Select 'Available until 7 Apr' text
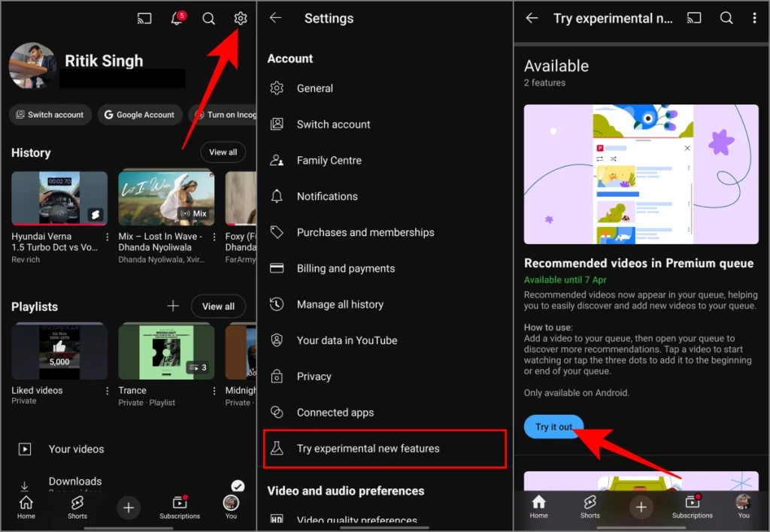The image size is (770, 532). pyautogui.click(x=565, y=280)
